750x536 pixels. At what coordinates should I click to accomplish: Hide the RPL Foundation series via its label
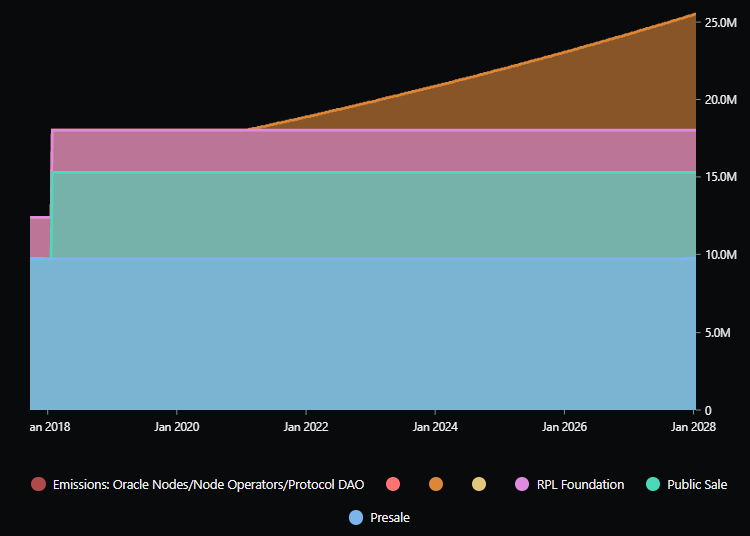tap(580, 484)
